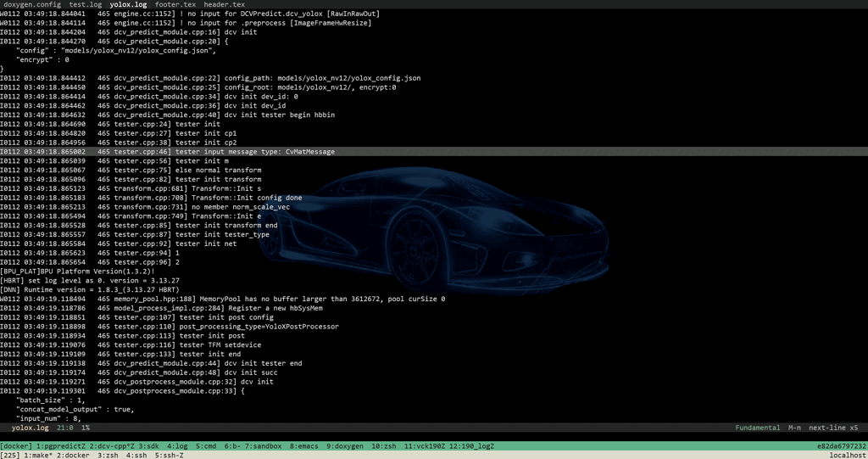The image size is (868, 459).
Task: Click the 21:0 cursor position indicator
Action: 65,428
